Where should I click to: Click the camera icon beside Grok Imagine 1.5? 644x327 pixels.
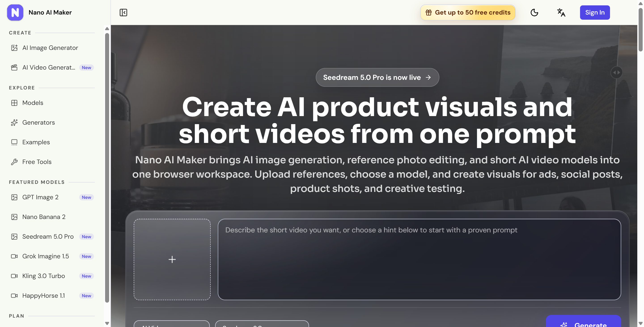point(14,256)
